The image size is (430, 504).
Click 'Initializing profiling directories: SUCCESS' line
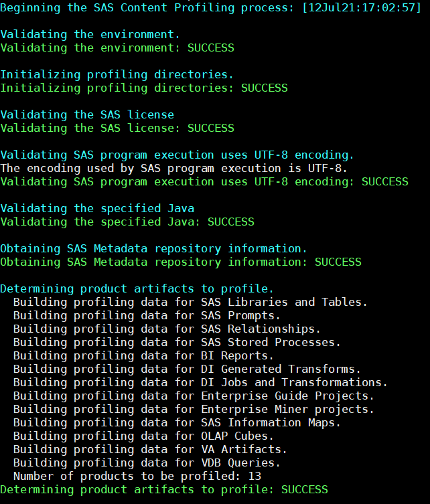tap(144, 88)
